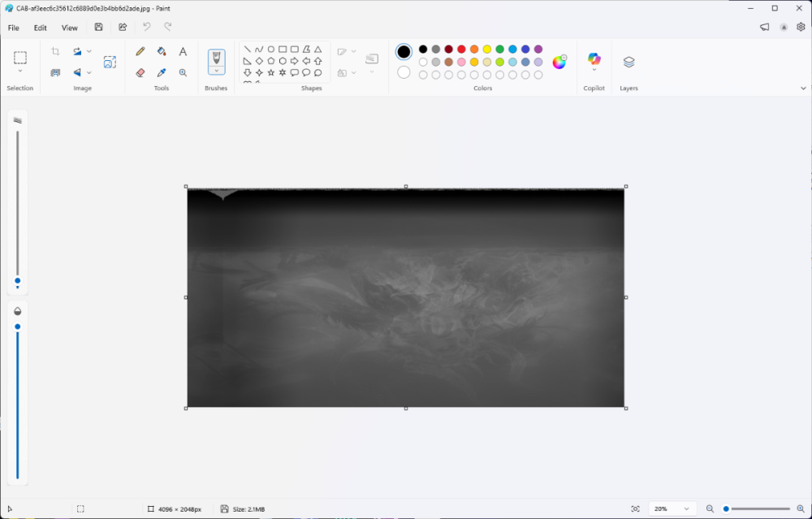
Task: Click the feedback megaphone icon
Action: pyautogui.click(x=764, y=27)
